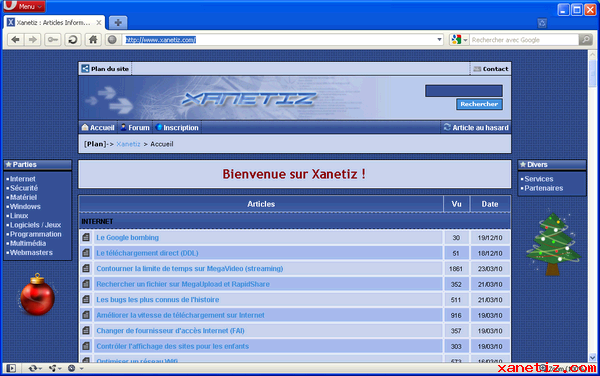This screenshot has width=600, height=376.
Task: Click document icon beside Le téléchargement direct
Action: click(86, 253)
